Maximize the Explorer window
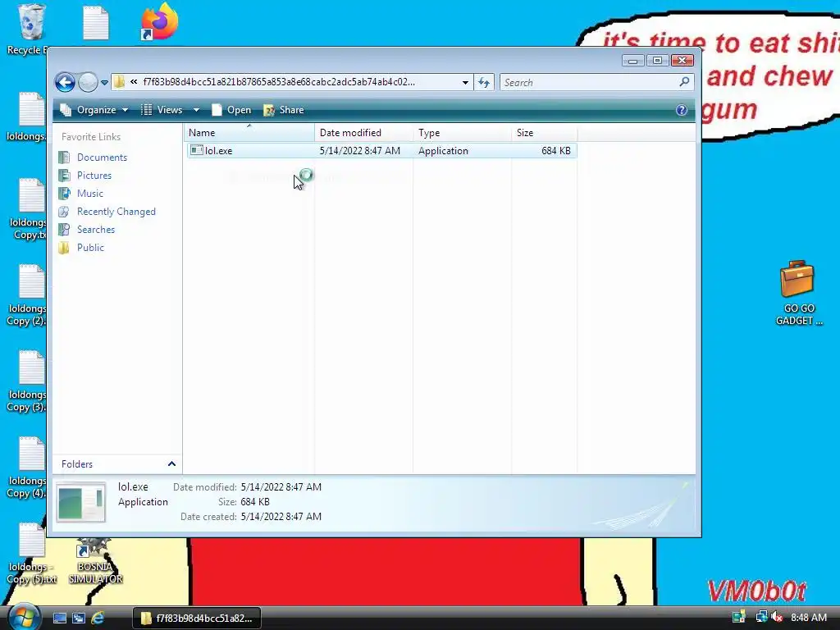Viewport: 840px width, 630px height. (657, 61)
